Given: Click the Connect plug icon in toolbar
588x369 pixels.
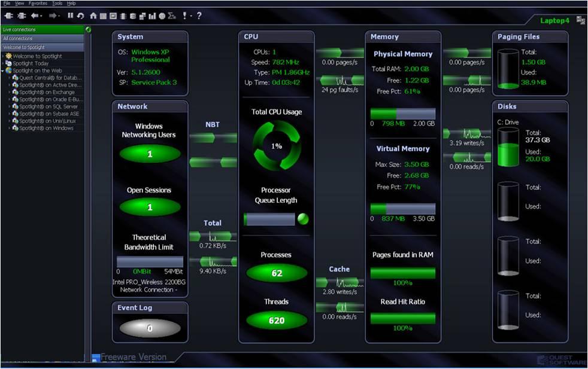Looking at the screenshot, I should 8,16.
